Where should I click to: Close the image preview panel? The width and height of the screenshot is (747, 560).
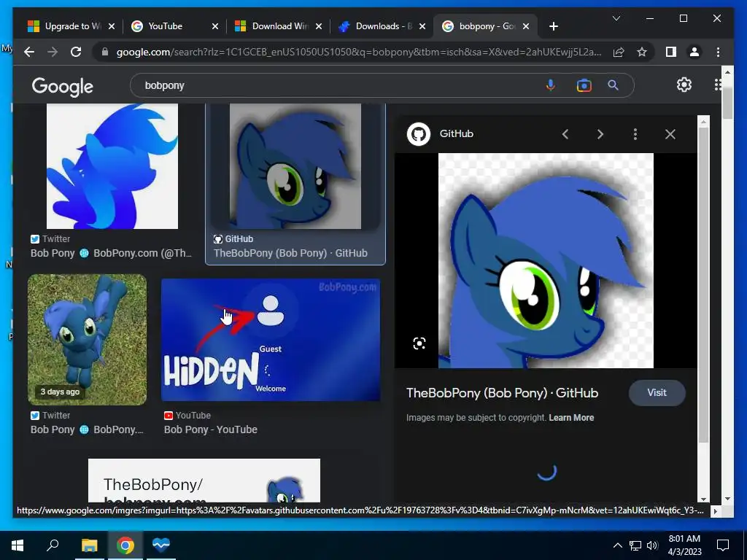tap(670, 134)
